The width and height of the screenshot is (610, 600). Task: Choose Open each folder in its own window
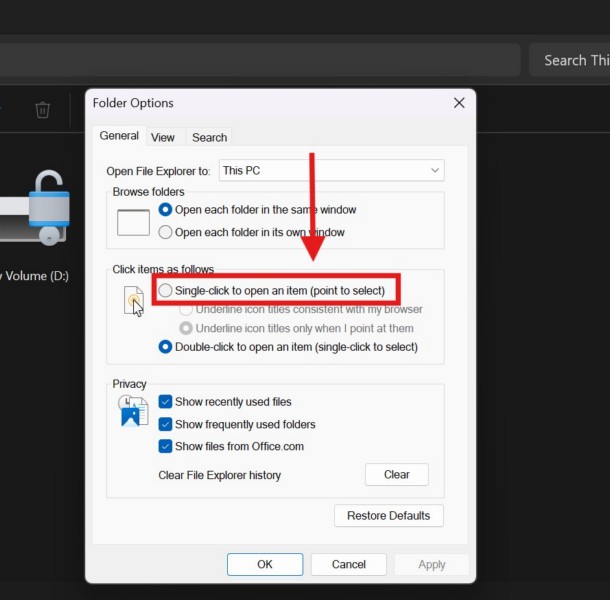tap(166, 232)
